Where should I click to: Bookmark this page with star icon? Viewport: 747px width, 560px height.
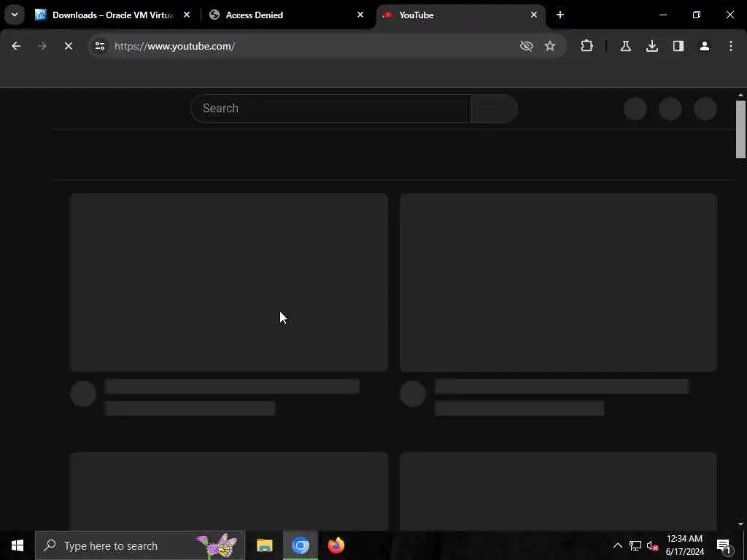point(550,46)
